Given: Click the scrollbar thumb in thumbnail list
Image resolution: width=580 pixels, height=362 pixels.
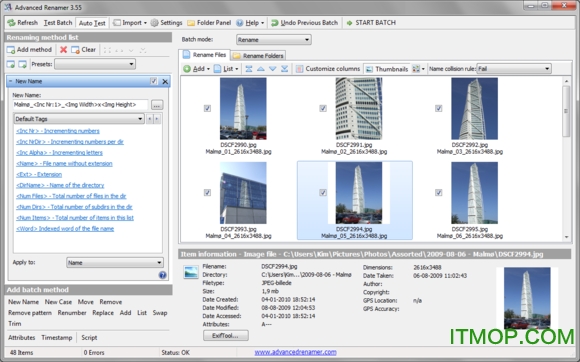Looking at the screenshot, I should [566, 111].
